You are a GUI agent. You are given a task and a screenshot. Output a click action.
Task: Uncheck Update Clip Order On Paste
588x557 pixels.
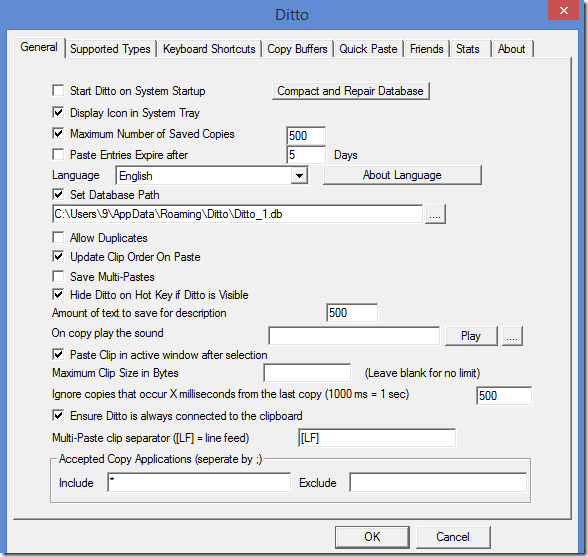pyautogui.click(x=58, y=257)
